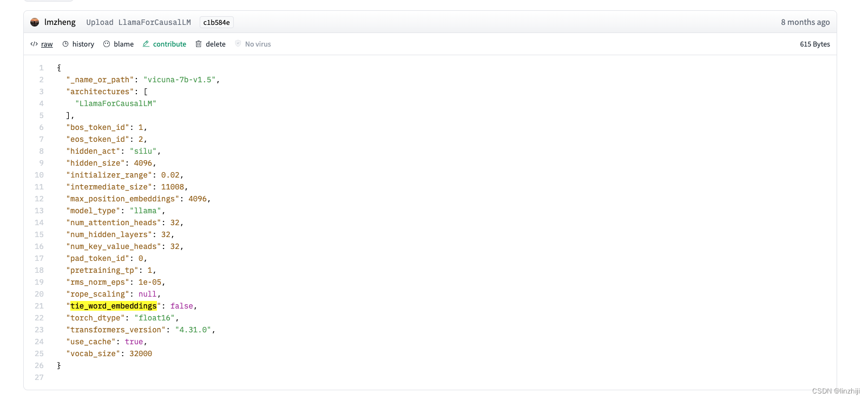This screenshot has height=400, width=868.
Task: Click the 1e-05 rms_norm_eps value
Action: click(150, 282)
